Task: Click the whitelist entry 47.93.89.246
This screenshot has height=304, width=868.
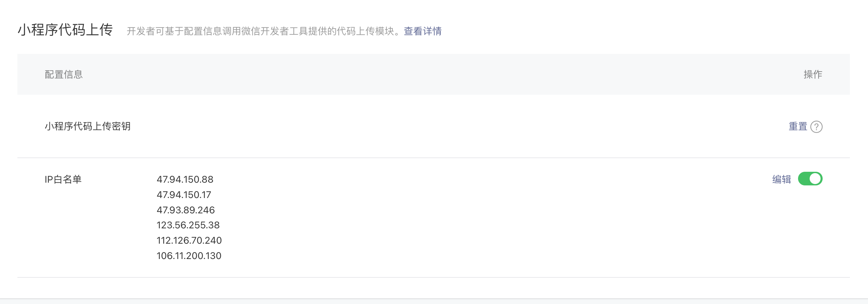Action: tap(186, 210)
